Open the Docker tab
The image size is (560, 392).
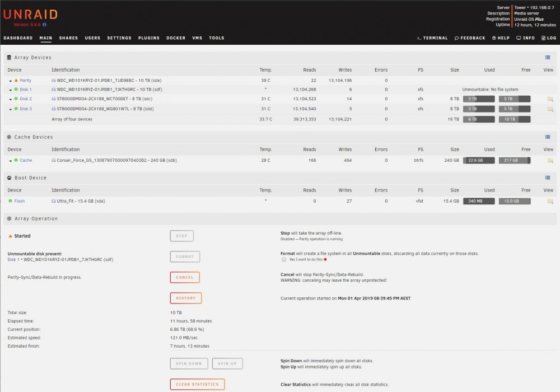pyautogui.click(x=176, y=38)
